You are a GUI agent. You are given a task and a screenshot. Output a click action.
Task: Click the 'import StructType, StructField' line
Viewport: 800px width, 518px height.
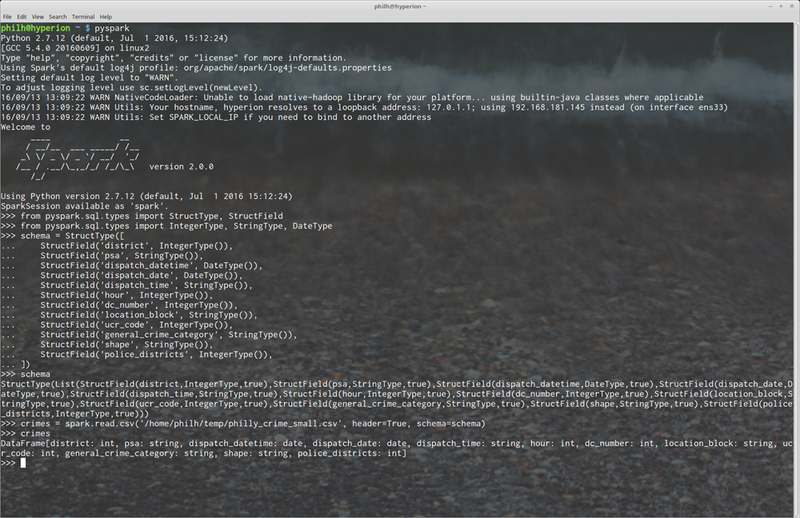point(142,216)
